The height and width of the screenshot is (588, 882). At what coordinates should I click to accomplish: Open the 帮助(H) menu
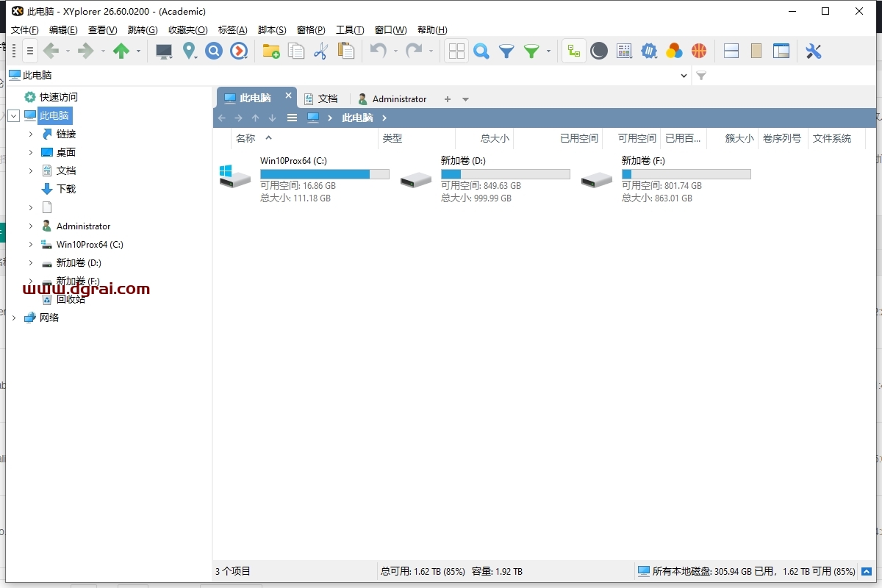click(x=432, y=30)
